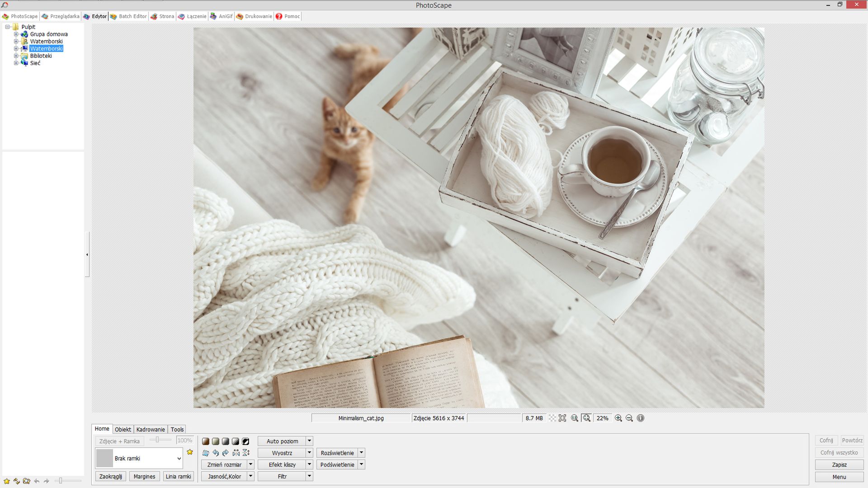The image size is (868, 488).
Task: Flip the photo vertically
Action: tap(246, 453)
